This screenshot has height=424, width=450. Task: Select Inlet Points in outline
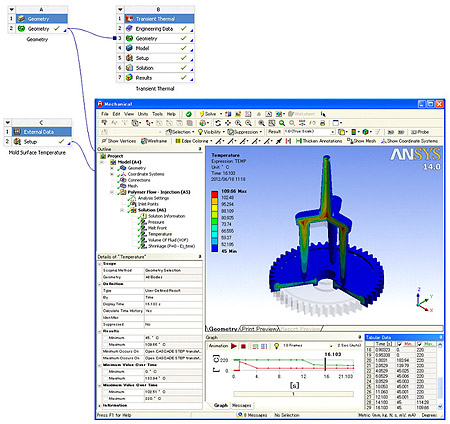[x=148, y=204]
